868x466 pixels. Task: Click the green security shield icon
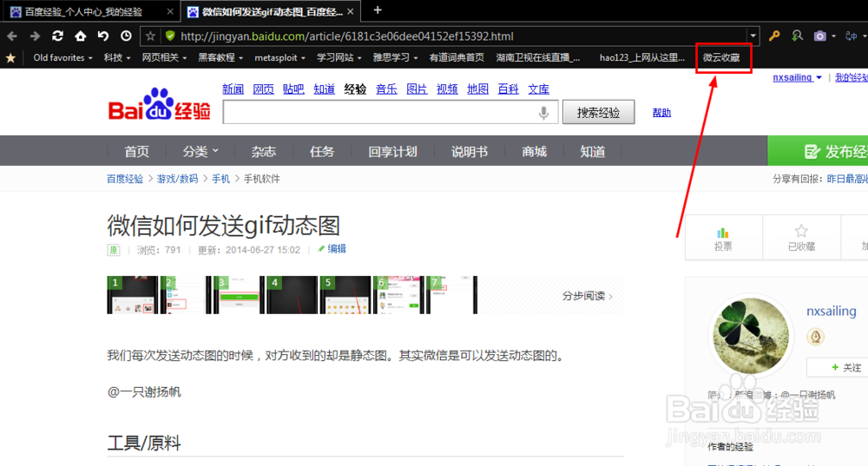(x=170, y=36)
